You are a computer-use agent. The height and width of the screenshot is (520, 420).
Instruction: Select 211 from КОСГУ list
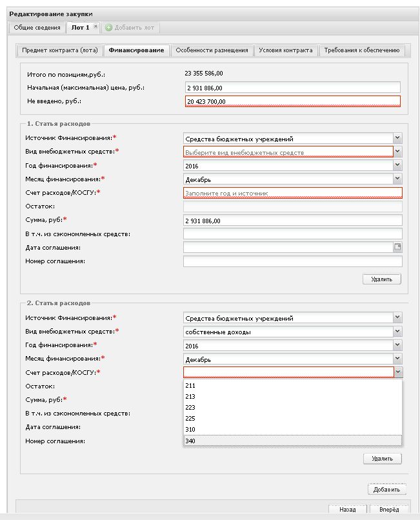pyautogui.click(x=292, y=385)
